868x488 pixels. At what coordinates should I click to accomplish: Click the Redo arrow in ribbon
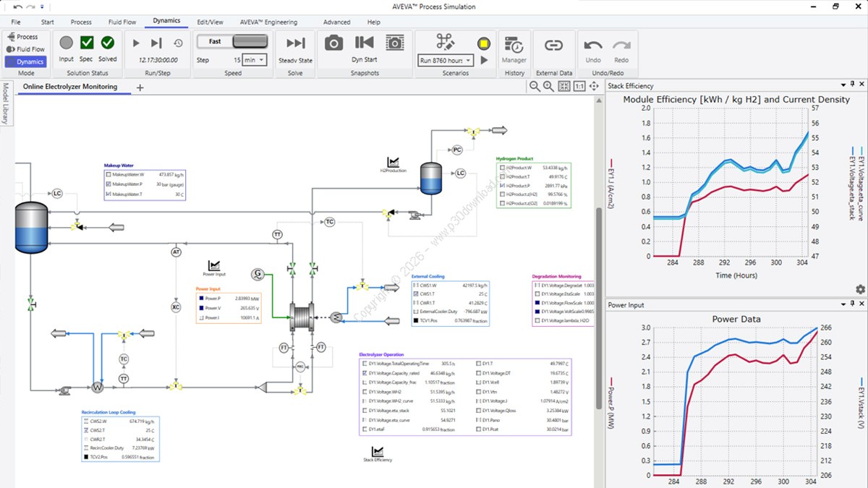coord(621,45)
